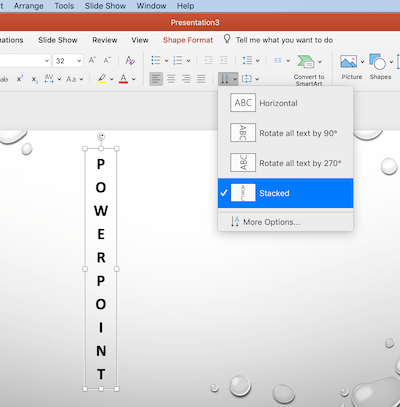Clear all text formatting icon
The height and width of the screenshot is (407, 400).
pos(130,60)
